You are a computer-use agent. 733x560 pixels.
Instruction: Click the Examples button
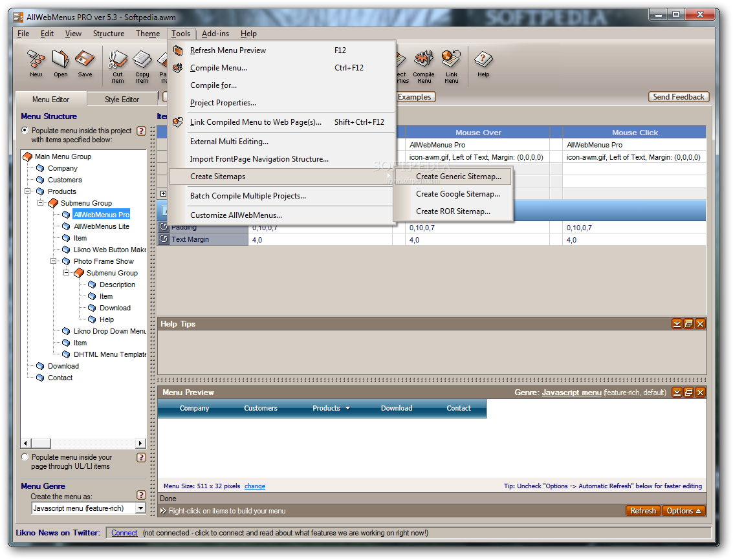[415, 97]
